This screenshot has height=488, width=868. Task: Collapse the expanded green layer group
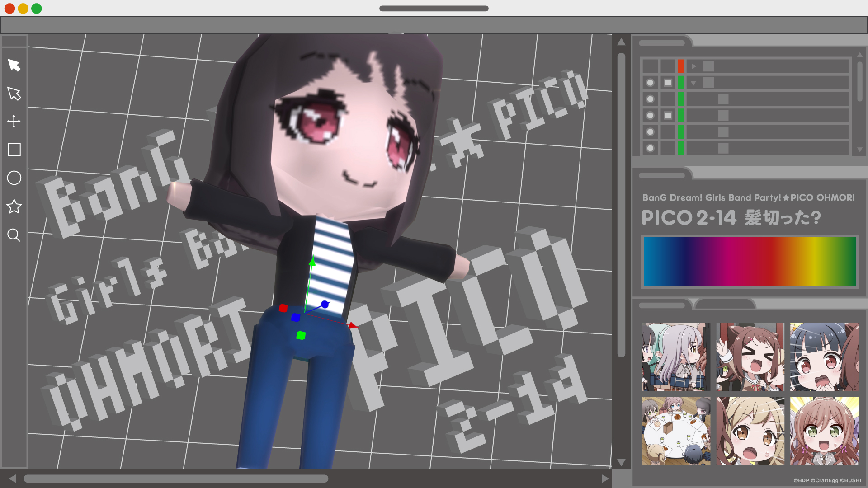tap(693, 83)
